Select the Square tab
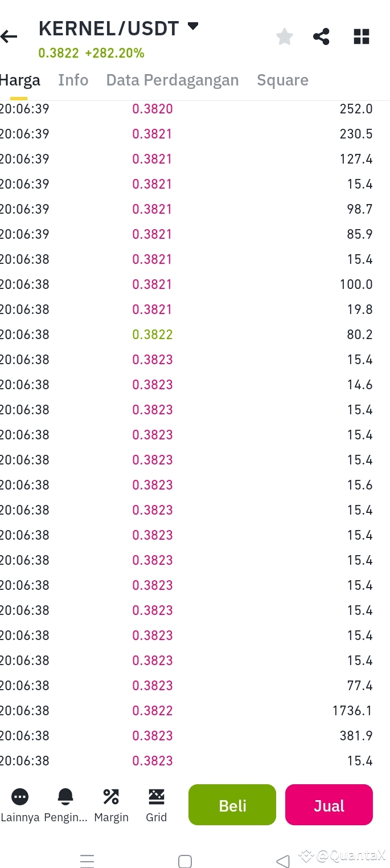The width and height of the screenshot is (390, 868). [x=282, y=80]
